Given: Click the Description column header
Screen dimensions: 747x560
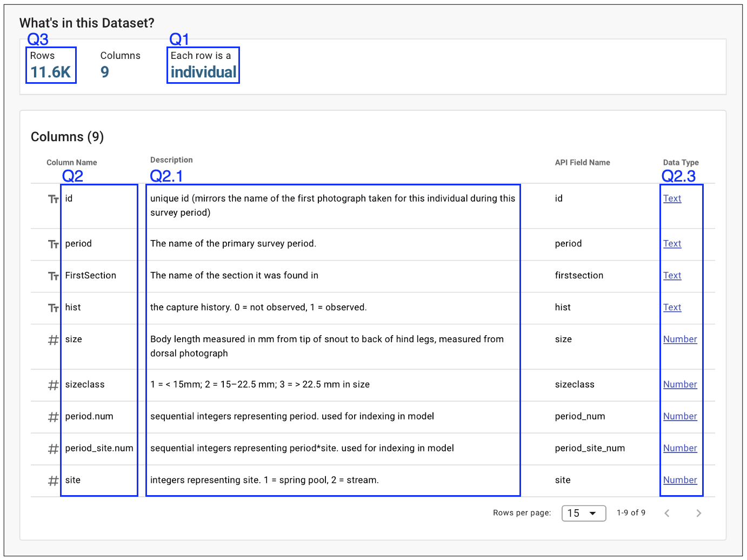Looking at the screenshot, I should (171, 160).
